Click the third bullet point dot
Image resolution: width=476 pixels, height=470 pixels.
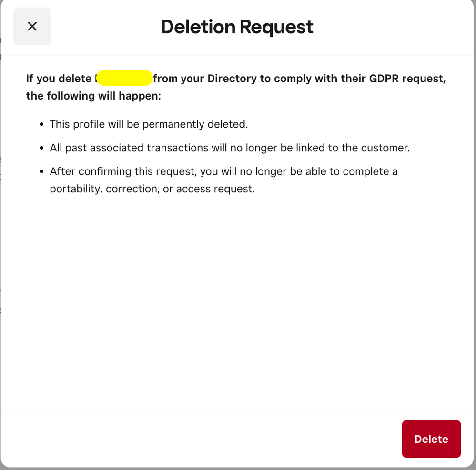[41, 172]
